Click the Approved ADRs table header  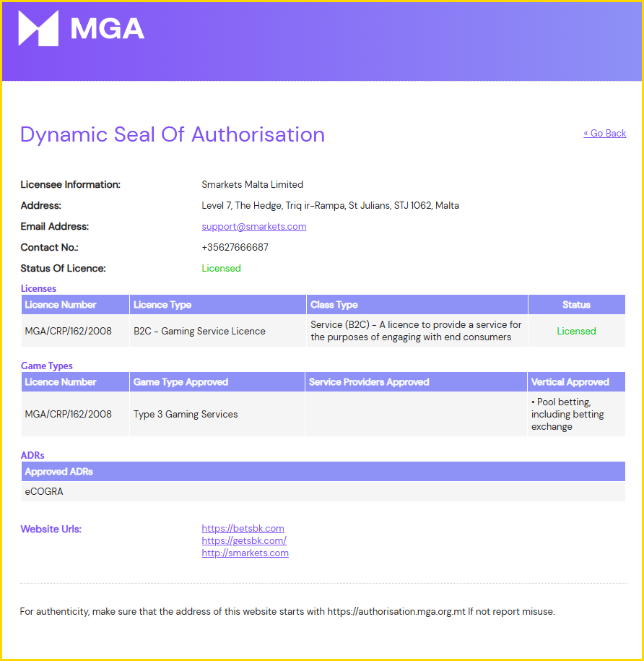323,472
